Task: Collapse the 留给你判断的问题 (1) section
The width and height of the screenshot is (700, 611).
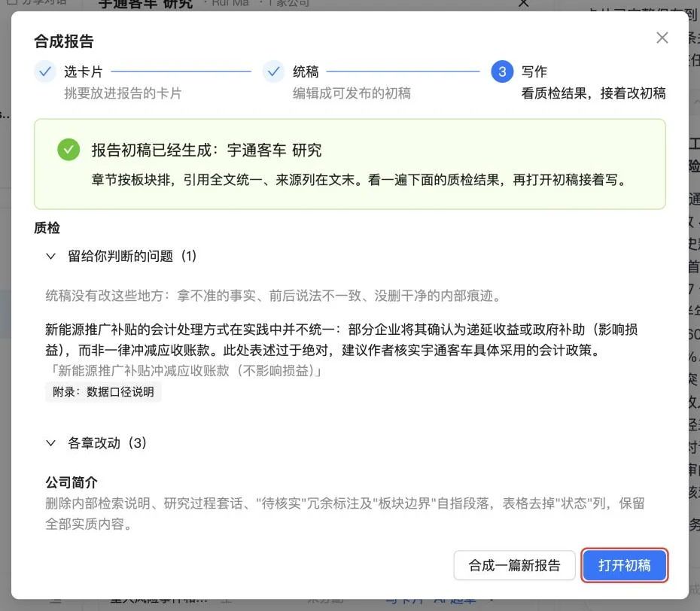Action: pos(51,256)
